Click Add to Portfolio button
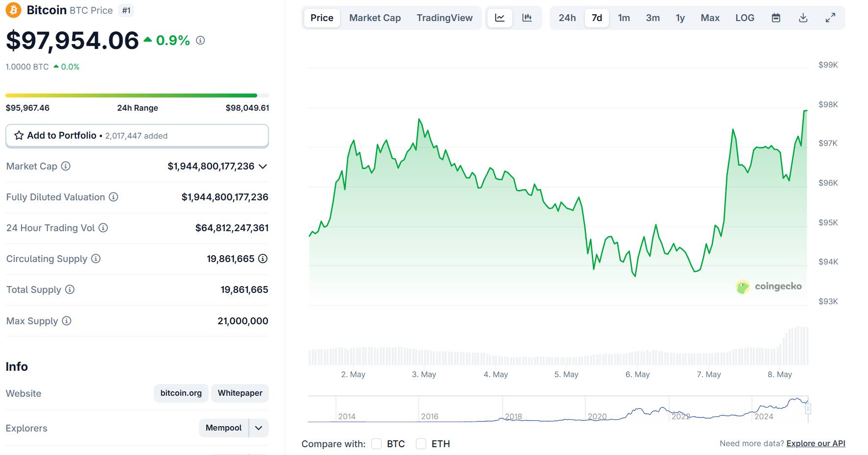The image size is (868, 455). pyautogui.click(x=137, y=136)
